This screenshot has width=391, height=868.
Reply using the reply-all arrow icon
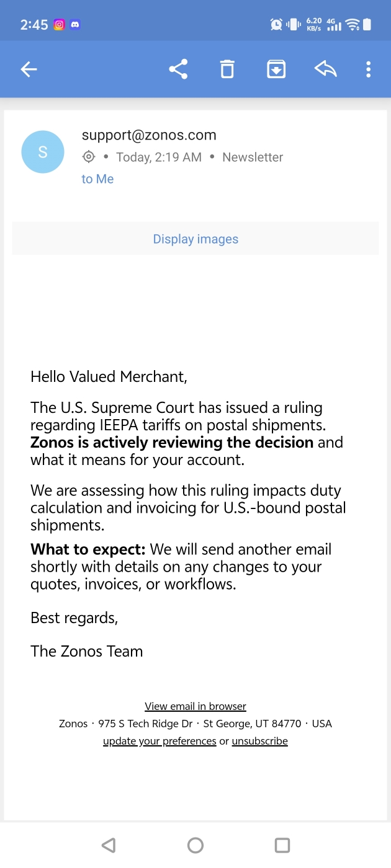click(325, 69)
